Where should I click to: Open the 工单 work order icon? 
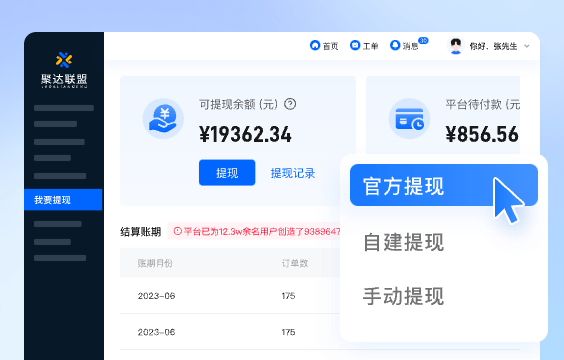pos(355,45)
